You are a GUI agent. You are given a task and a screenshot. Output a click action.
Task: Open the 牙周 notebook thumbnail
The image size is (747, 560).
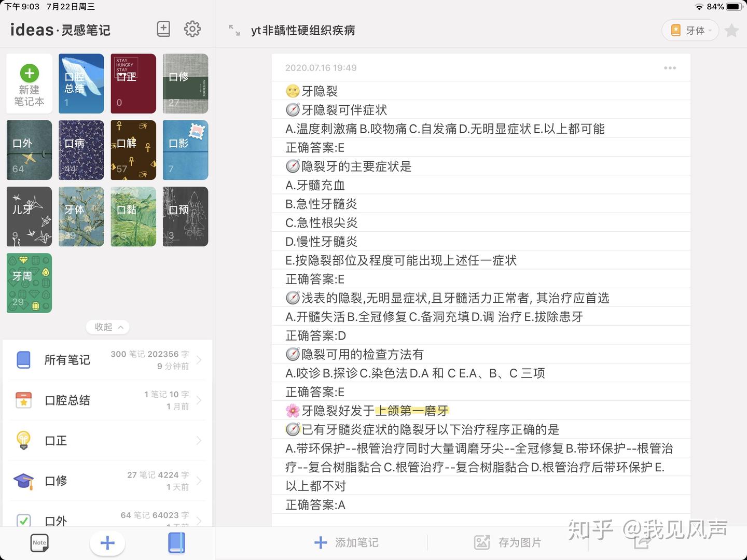point(29,283)
